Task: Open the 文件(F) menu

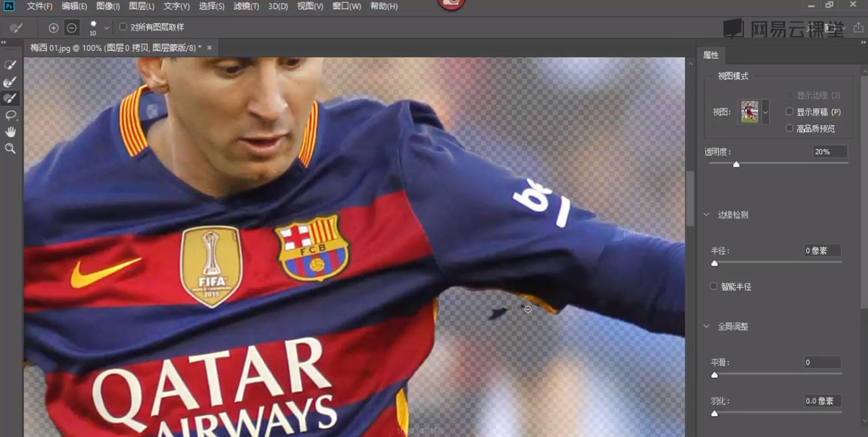Action: [x=40, y=6]
